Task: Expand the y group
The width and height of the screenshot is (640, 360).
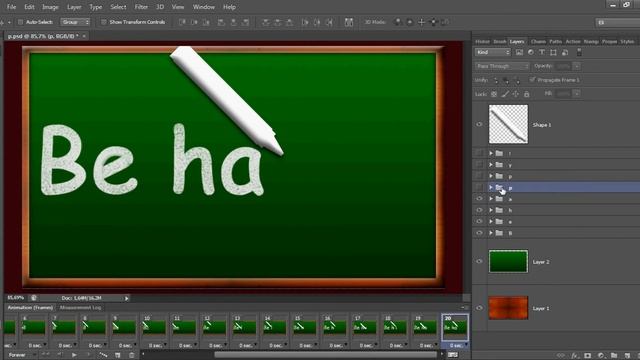Action: coord(491,164)
